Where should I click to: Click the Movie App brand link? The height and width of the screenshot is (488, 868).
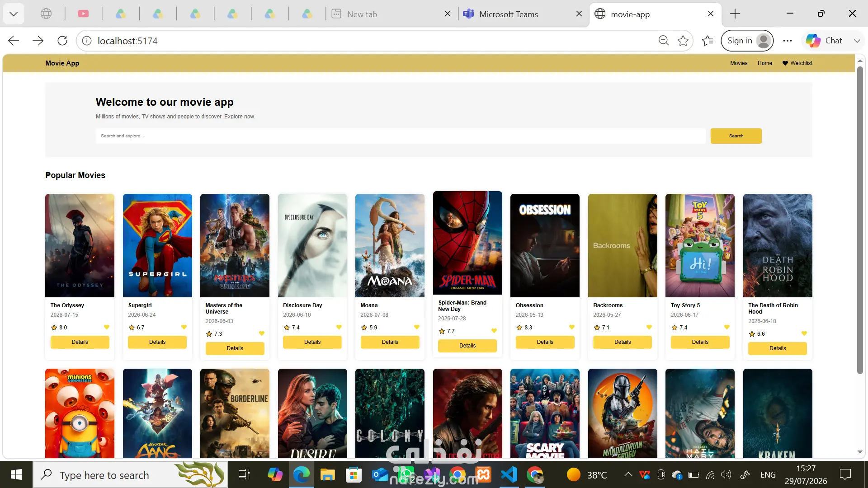62,63
